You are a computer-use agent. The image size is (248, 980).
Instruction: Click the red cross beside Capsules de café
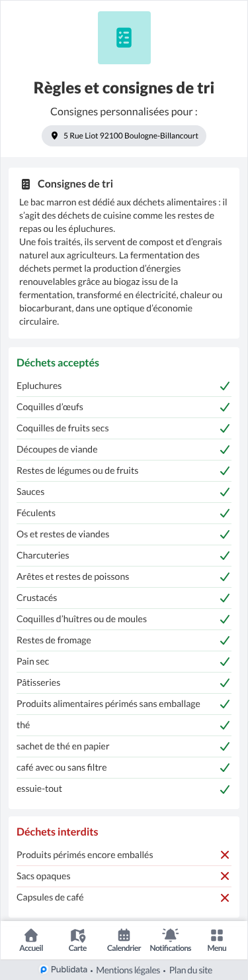coord(224,897)
